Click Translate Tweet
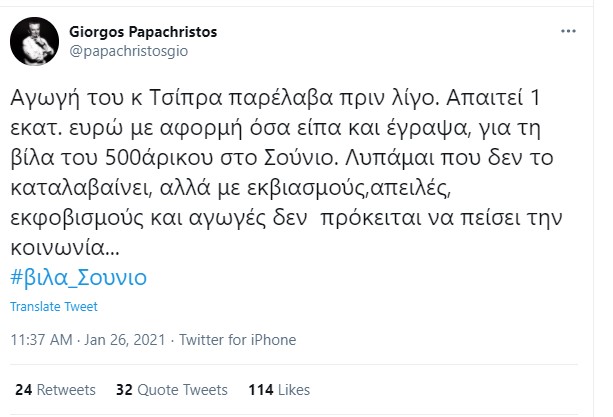 [x=53, y=306]
